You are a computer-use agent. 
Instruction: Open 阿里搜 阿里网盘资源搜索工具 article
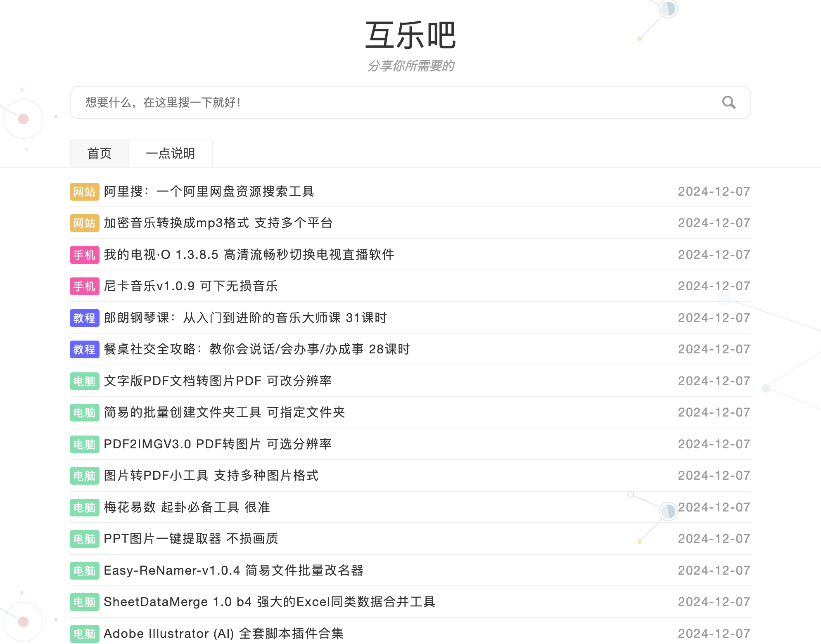(209, 192)
